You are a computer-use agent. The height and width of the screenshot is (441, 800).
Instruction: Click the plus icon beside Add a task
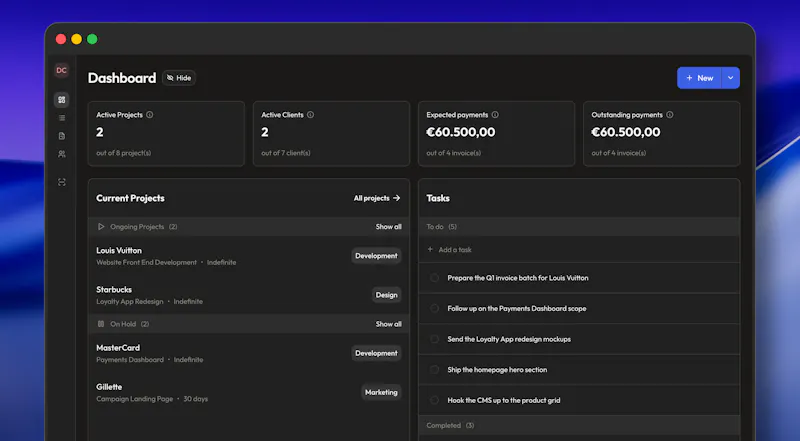[430, 250]
